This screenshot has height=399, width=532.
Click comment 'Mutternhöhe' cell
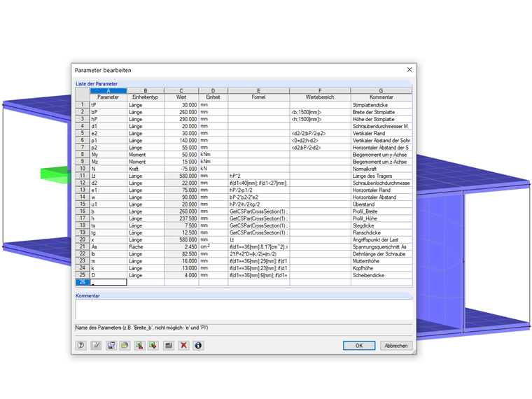pyautogui.click(x=381, y=261)
